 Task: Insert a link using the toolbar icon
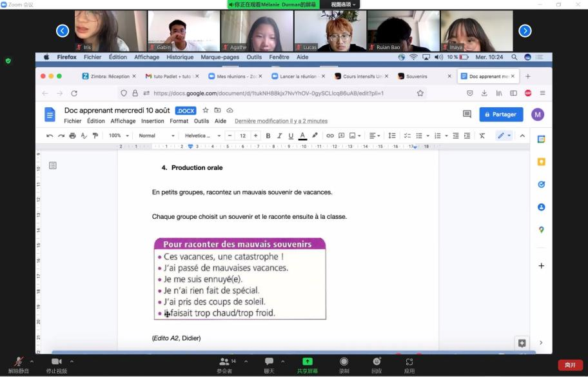(x=330, y=136)
